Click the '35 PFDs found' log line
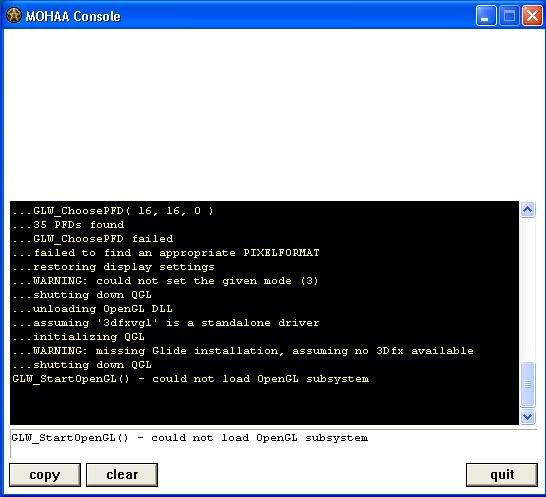The image size is (546, 497). tap(68, 225)
